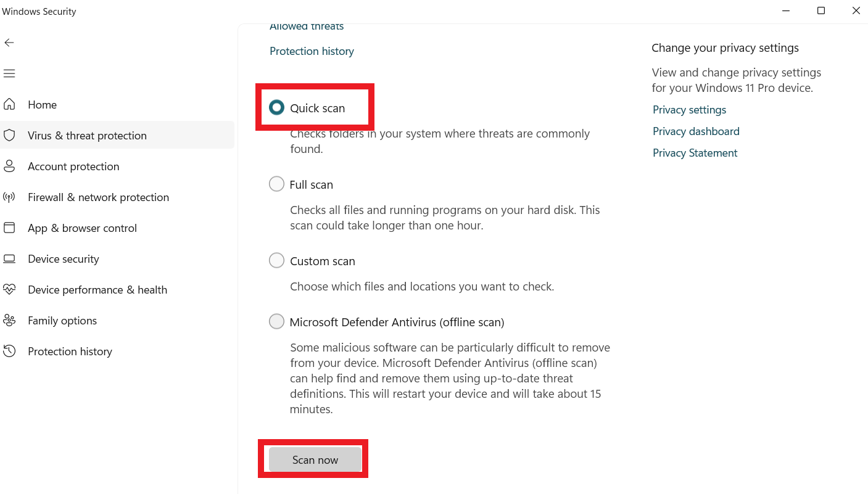Select the Quick scan radio button
This screenshot has width=868, height=494.
(276, 108)
